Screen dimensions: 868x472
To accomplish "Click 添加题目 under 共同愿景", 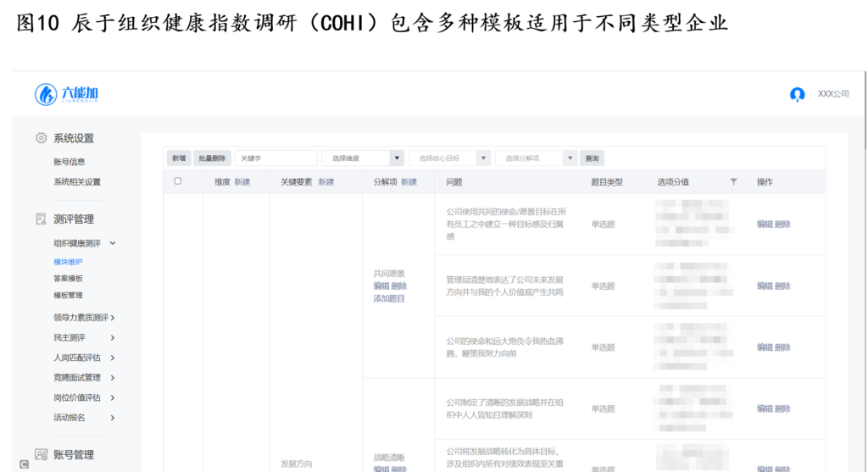I will coord(389,299).
